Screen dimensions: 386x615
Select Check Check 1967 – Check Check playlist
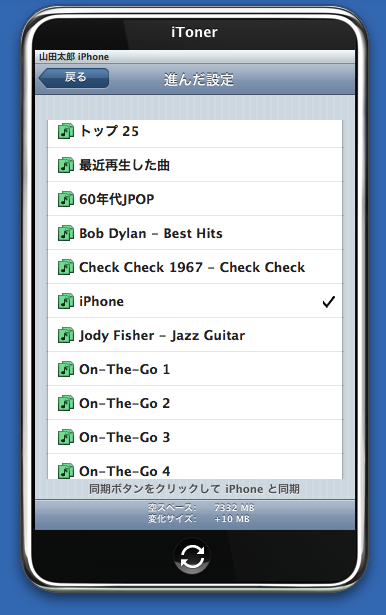tap(195, 267)
